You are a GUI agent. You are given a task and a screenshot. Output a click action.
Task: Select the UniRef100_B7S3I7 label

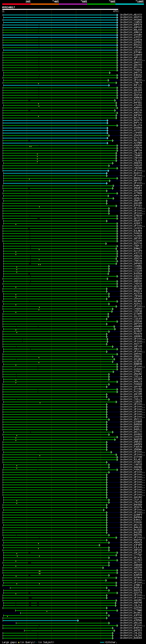click(131, 100)
